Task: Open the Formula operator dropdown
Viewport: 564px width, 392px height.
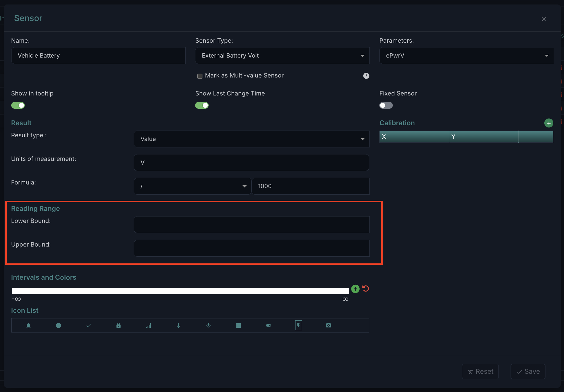Action: pos(193,186)
